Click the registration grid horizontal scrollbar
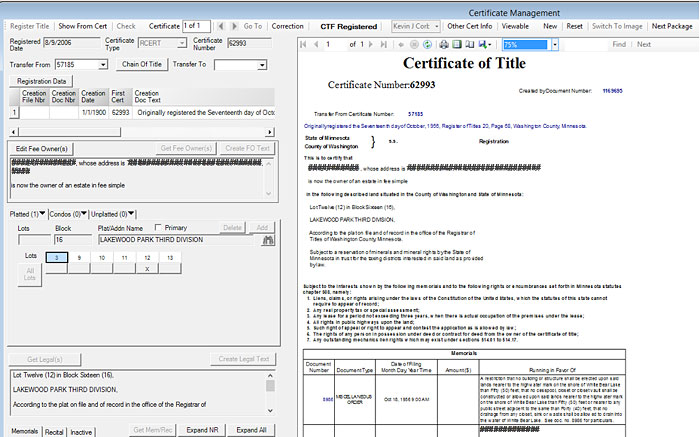Image resolution: width=700 pixels, height=437 pixels. pyautogui.click(x=142, y=132)
